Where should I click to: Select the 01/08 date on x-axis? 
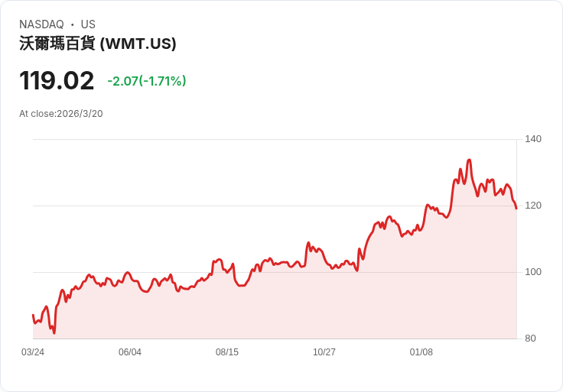421,352
